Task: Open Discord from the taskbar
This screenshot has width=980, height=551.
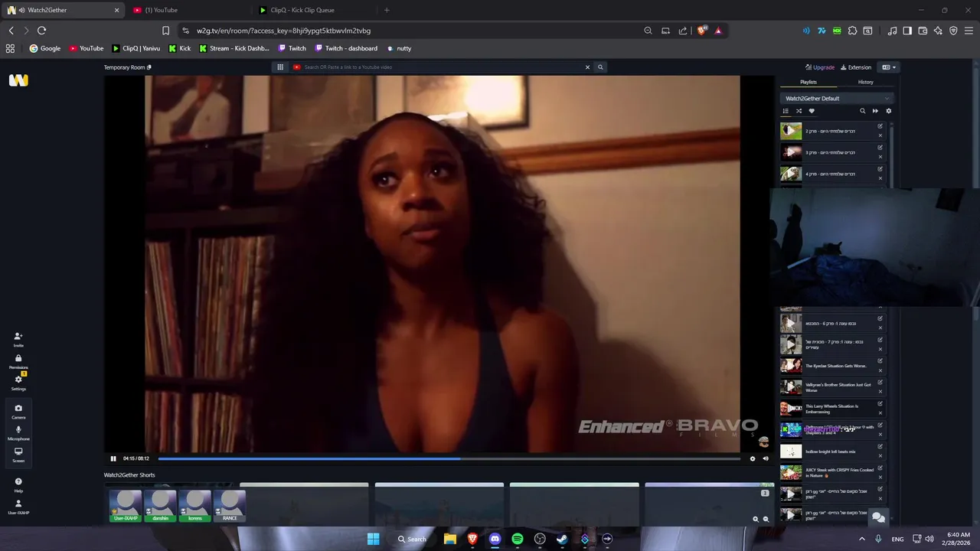Action: (x=495, y=539)
